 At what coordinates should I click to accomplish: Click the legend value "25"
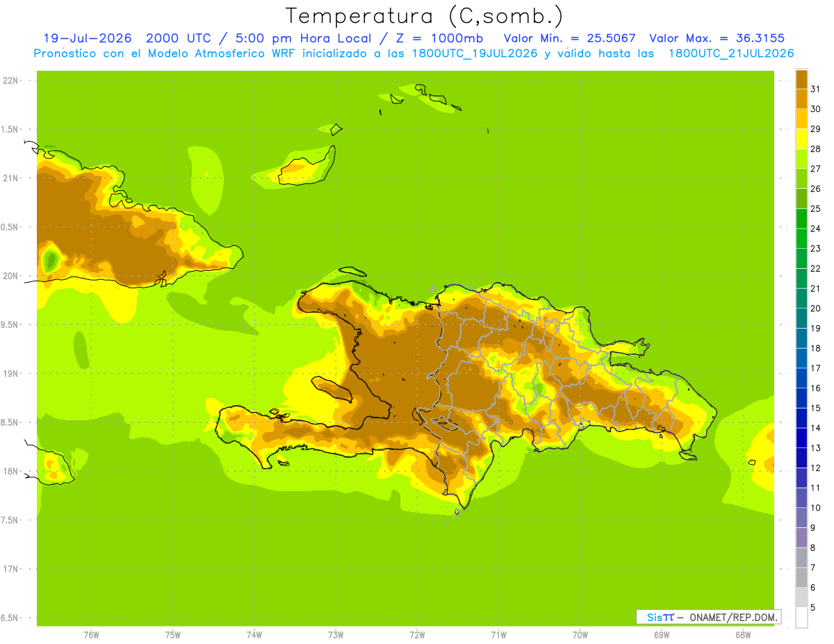[x=815, y=208]
